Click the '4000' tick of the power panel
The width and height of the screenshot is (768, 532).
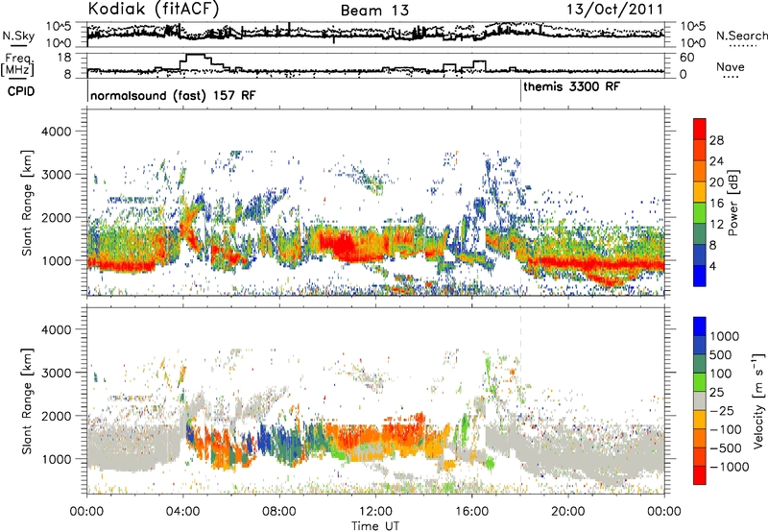56,132
